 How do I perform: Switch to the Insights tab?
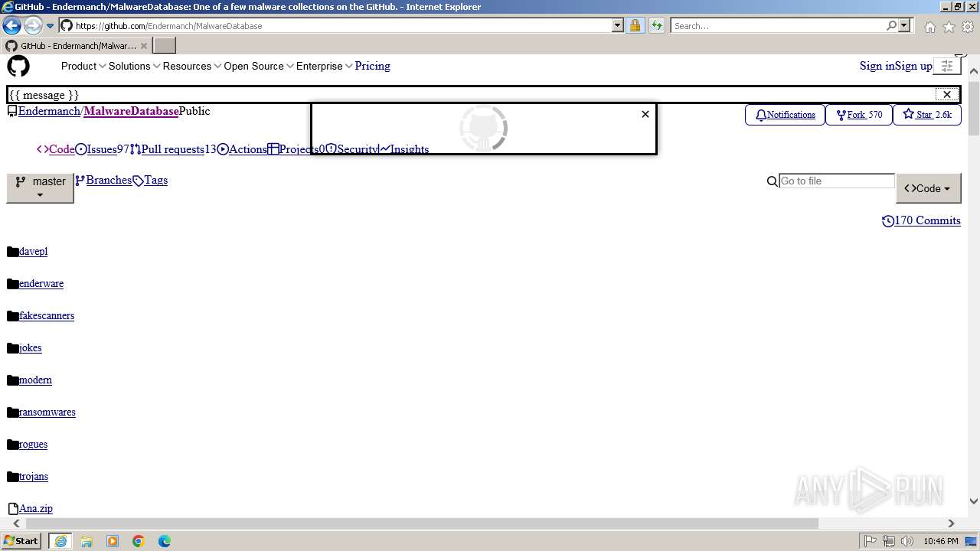404,149
